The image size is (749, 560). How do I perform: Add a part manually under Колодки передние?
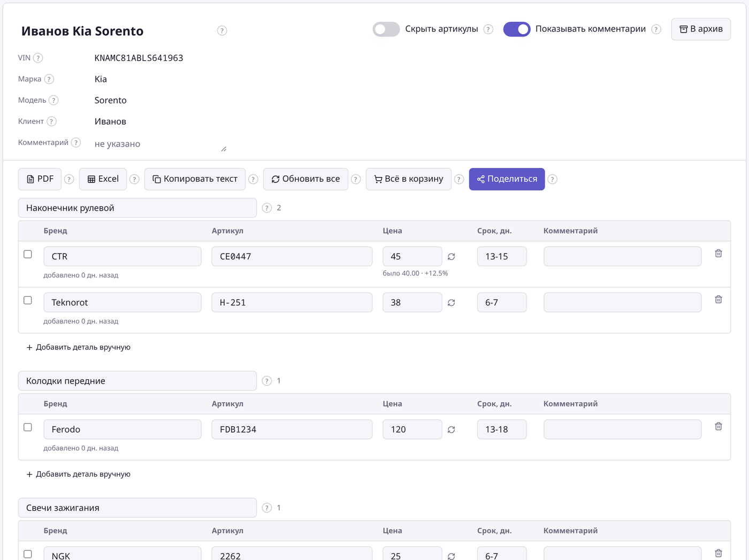pos(78,474)
